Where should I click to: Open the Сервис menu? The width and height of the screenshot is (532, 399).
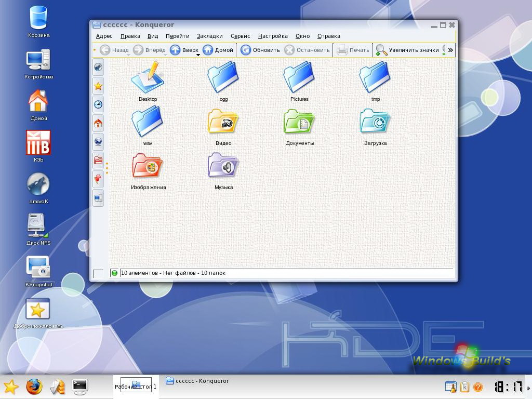tap(240, 36)
